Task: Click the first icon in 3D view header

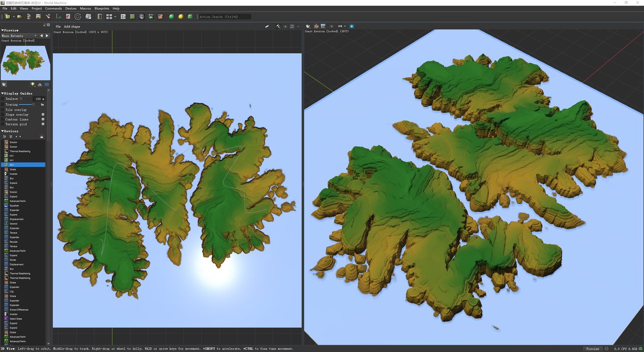Action: (308, 26)
